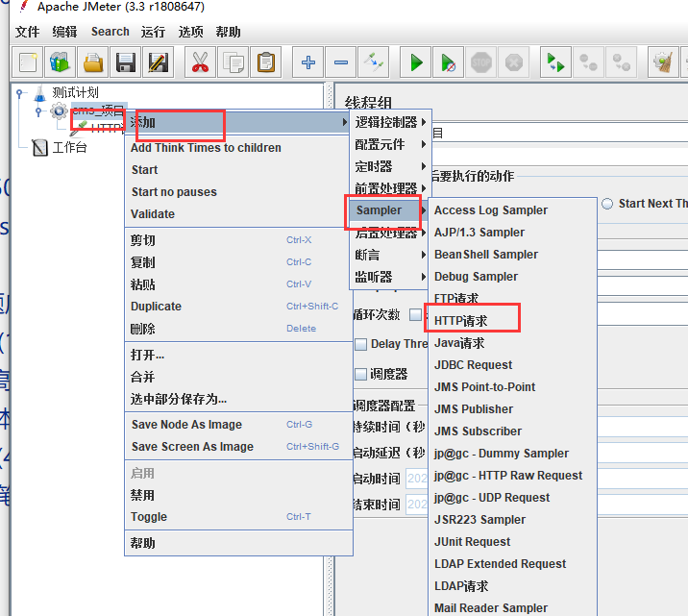Click the 工作台 workbench icon
The image size is (688, 616).
pyautogui.click(x=40, y=147)
